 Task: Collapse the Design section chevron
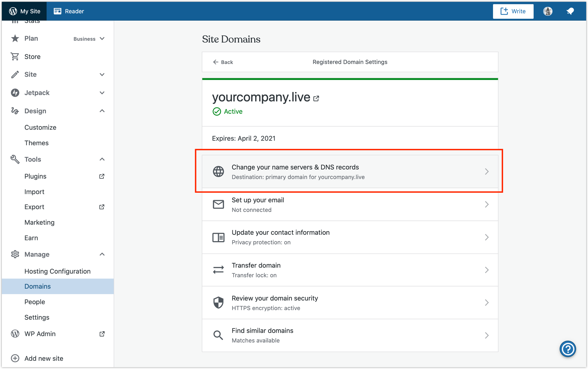(102, 111)
